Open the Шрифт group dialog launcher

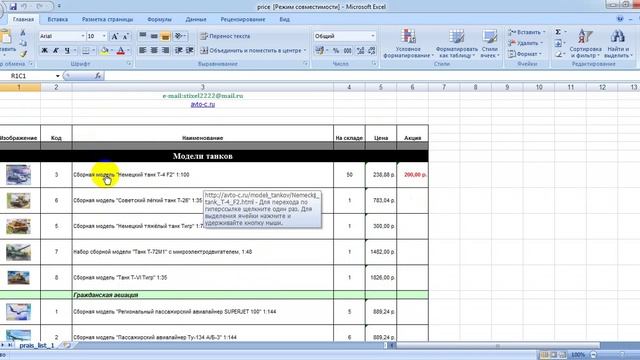coord(129,64)
